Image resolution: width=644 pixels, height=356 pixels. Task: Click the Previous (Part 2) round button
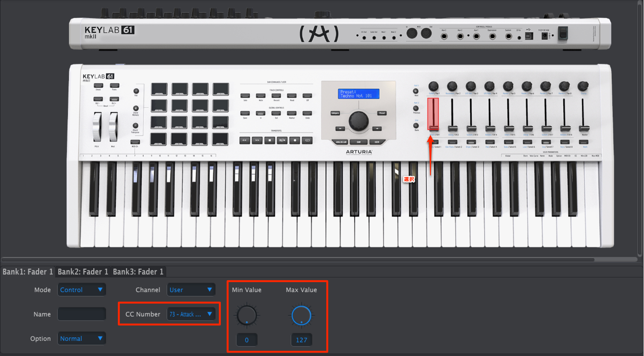pos(416,108)
